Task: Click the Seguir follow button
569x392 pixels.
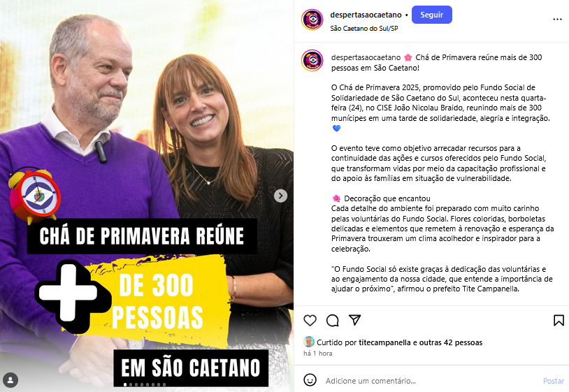Action: tap(432, 15)
